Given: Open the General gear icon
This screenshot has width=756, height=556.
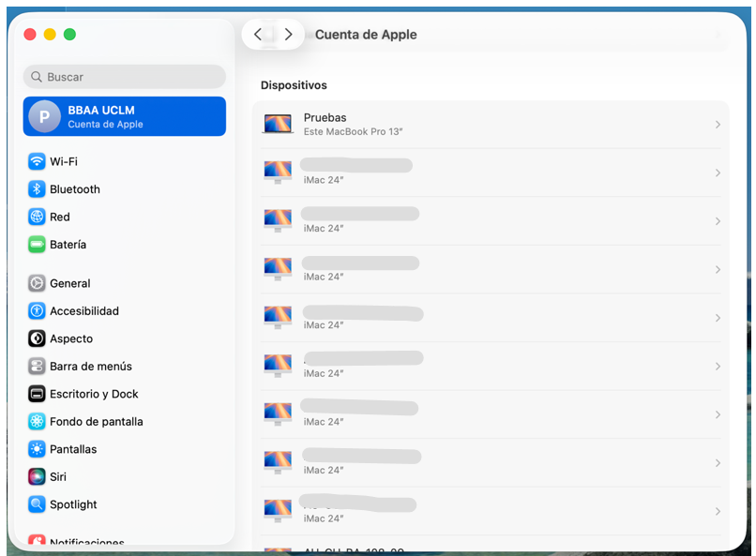Looking at the screenshot, I should [37, 283].
